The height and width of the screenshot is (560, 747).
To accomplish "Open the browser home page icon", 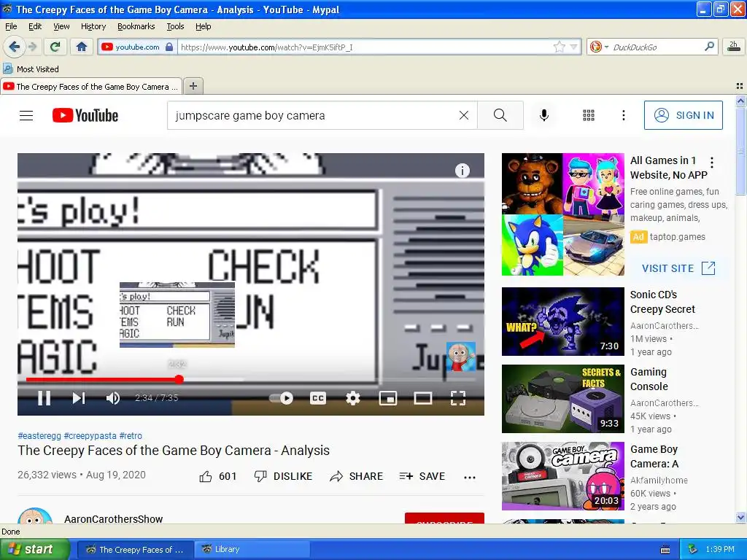I will (x=82, y=47).
